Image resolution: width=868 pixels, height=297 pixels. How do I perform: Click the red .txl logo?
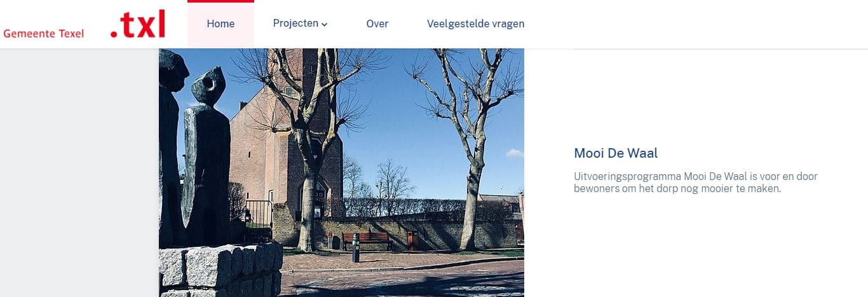pos(137,24)
